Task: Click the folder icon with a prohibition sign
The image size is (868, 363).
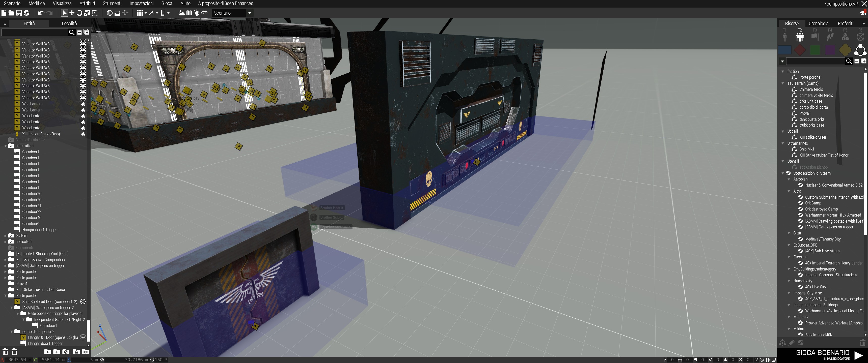Action: coord(66,352)
